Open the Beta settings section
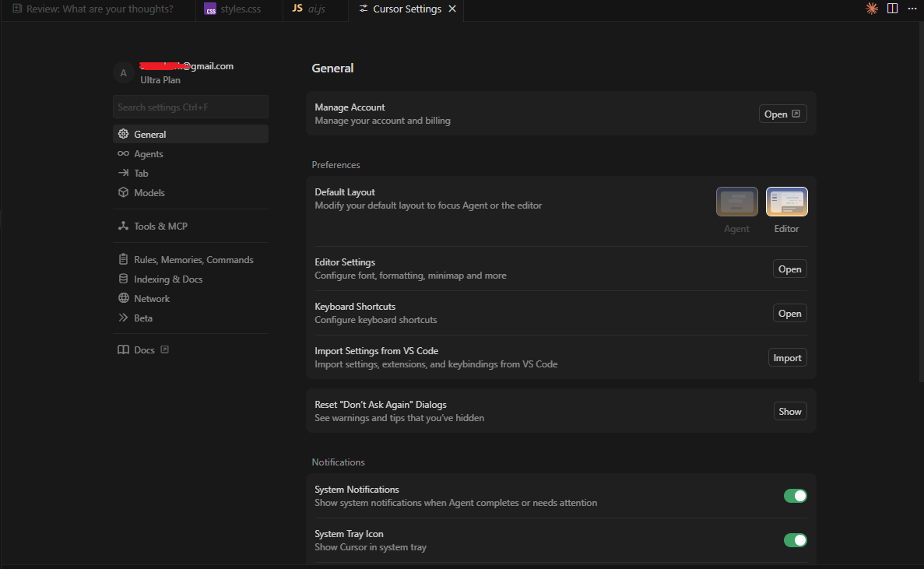Screen dimensions: 924x569 pyautogui.click(x=142, y=318)
